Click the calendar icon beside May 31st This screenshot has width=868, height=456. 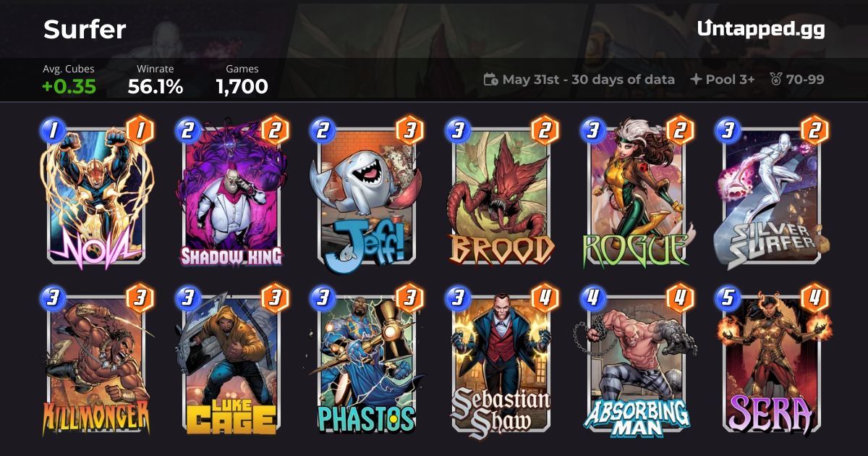[x=490, y=80]
